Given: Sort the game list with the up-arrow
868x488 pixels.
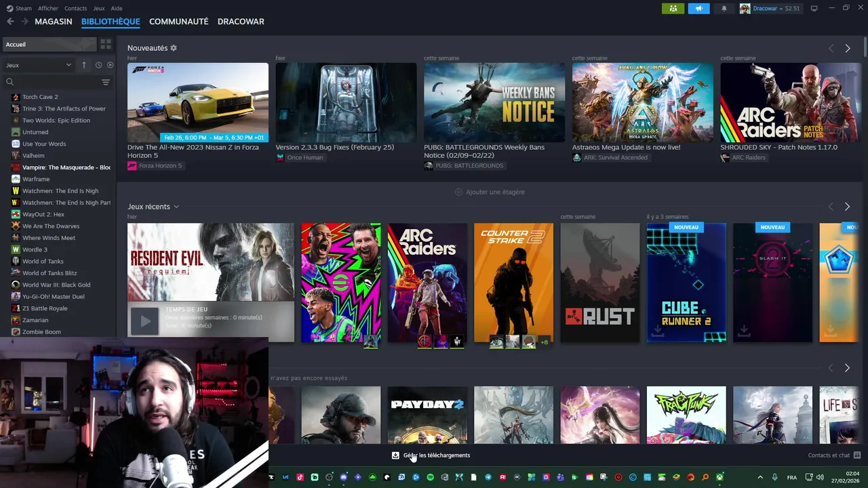Looking at the screenshot, I should (x=84, y=65).
